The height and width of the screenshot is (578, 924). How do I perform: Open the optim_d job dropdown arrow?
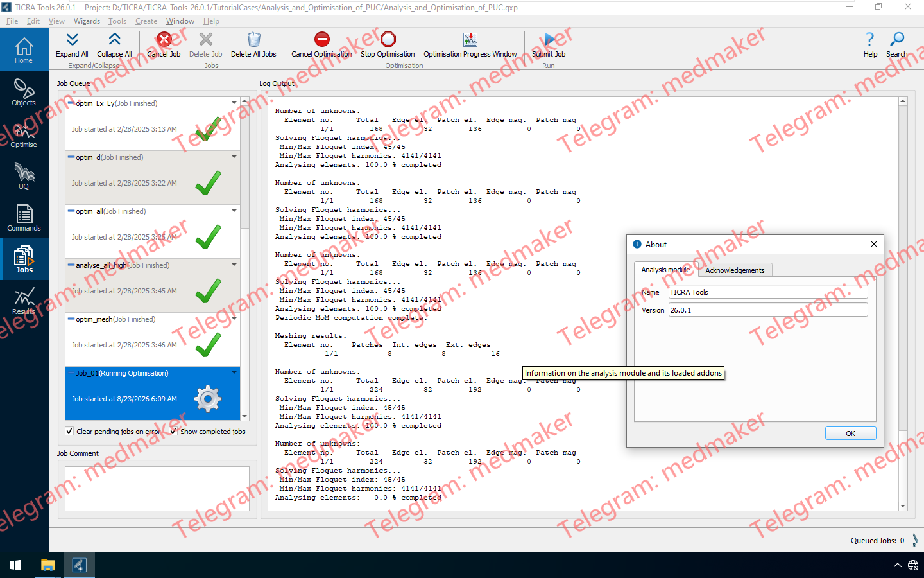[x=234, y=157]
